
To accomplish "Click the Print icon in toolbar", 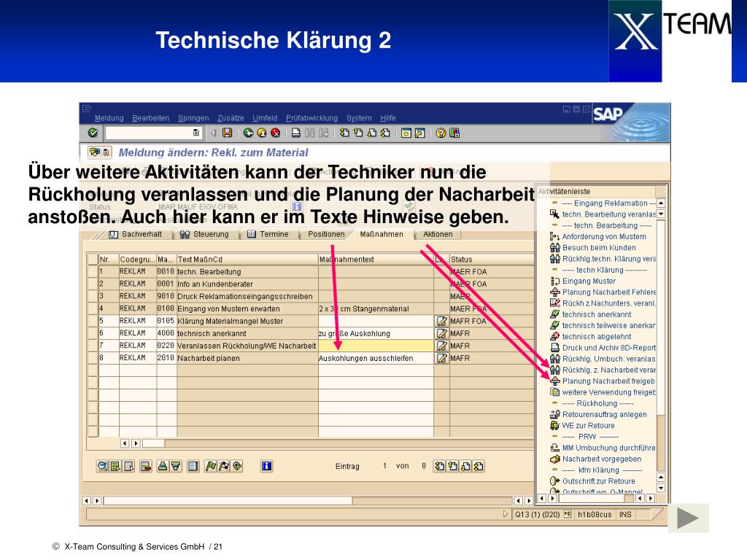I will pyautogui.click(x=296, y=133).
